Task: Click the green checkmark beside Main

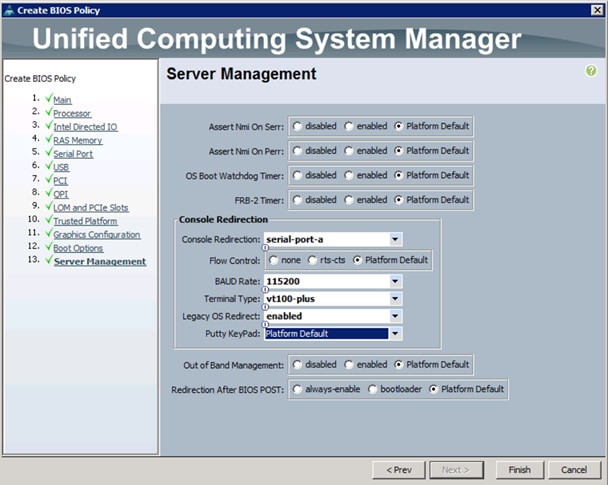Action: 49,98
